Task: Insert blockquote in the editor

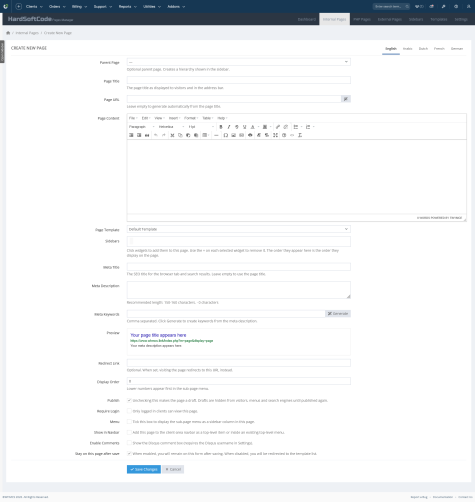Action: (147, 135)
